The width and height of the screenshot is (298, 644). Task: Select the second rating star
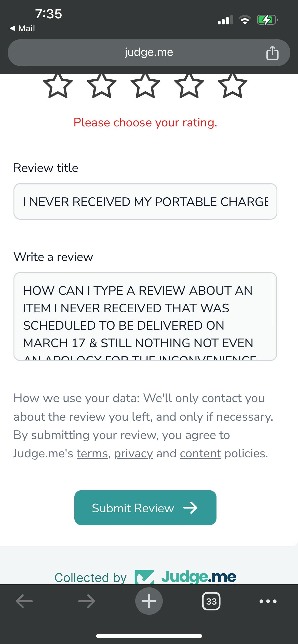point(102,86)
